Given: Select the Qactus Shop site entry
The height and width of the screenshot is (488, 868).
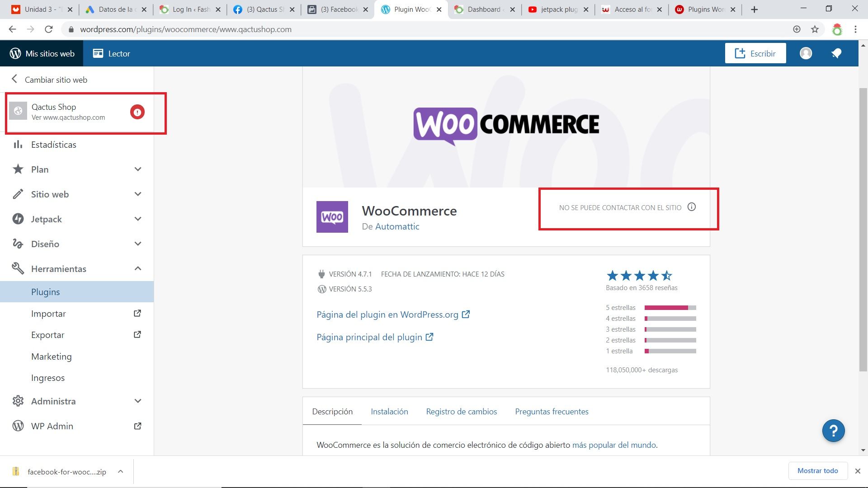Looking at the screenshot, I should point(77,112).
